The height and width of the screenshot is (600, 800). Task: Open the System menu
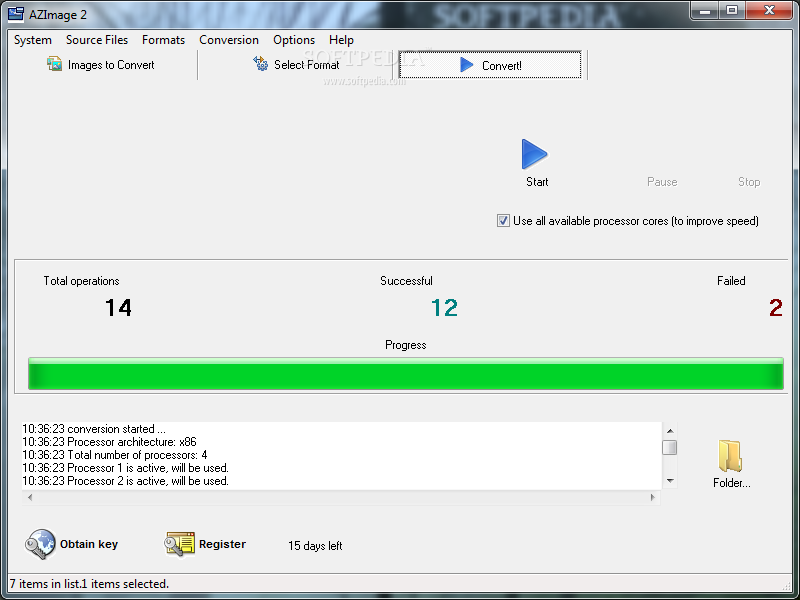tap(33, 40)
